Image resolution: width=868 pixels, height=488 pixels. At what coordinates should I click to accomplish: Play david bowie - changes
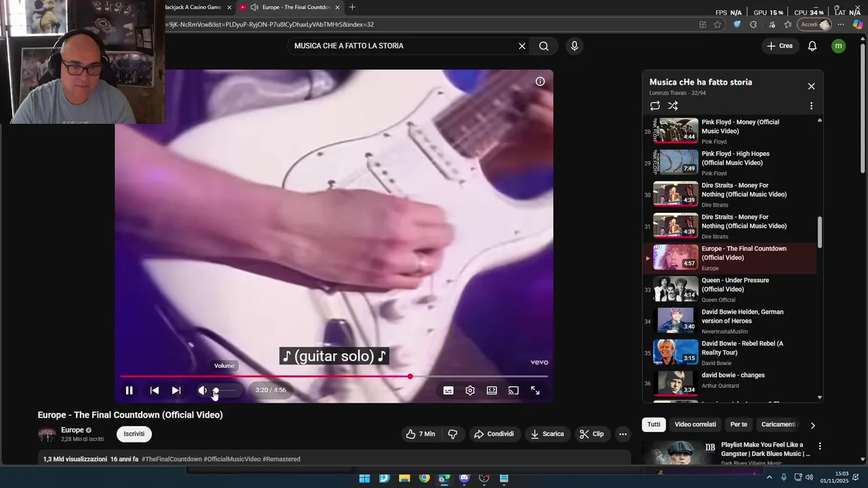coord(729,383)
